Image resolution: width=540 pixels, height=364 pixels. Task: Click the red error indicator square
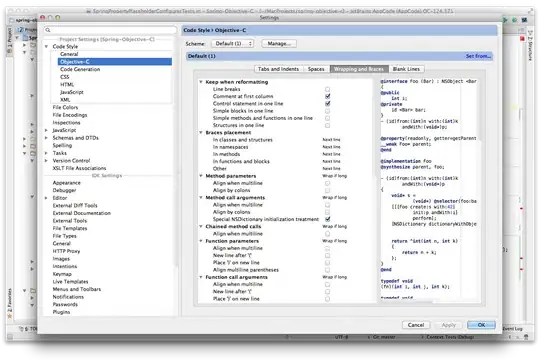[x=522, y=39]
